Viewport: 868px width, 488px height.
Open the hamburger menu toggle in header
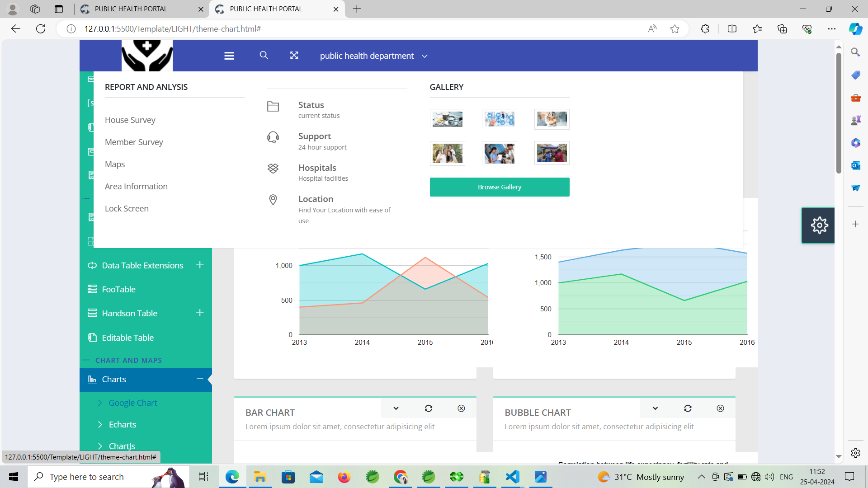(229, 56)
